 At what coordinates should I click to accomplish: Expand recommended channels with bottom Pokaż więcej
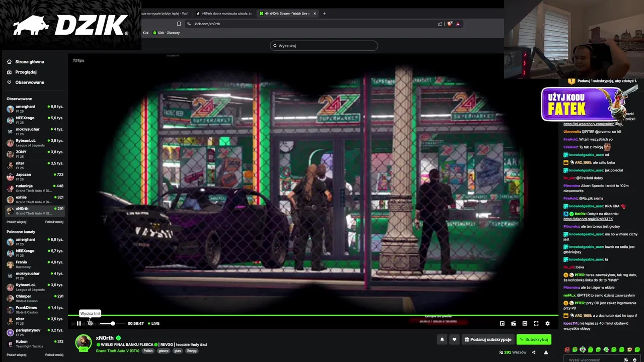point(17,355)
